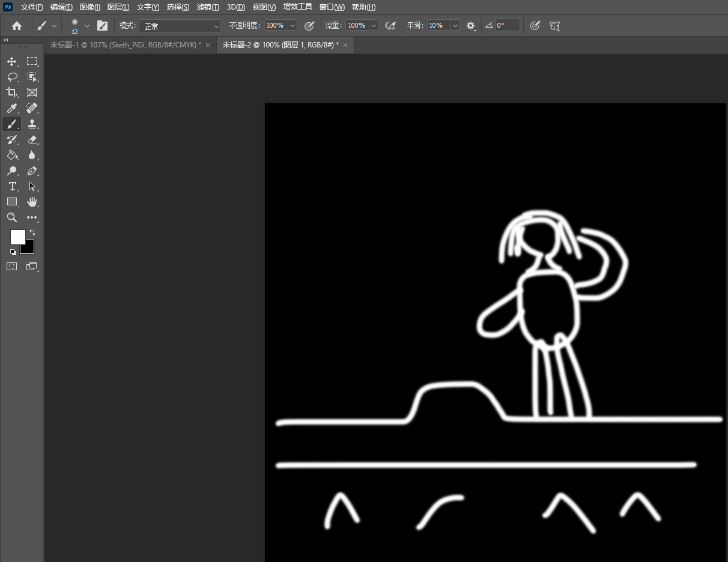The image size is (728, 562).
Task: Choose the Eyedropper tool
Action: [12, 108]
